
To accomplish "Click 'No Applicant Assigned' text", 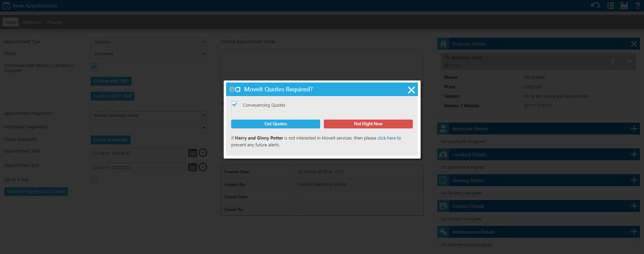I will (x=463, y=142).
